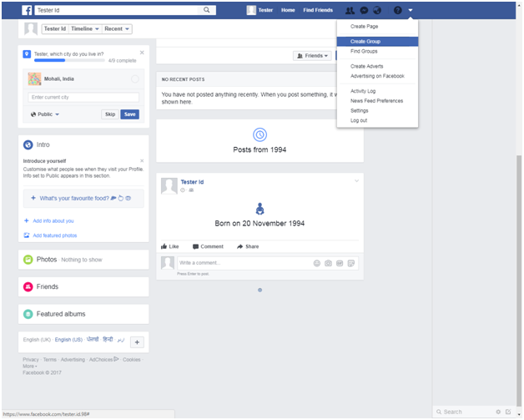Click the Tester Id post author name
524x420 pixels.
click(x=192, y=182)
